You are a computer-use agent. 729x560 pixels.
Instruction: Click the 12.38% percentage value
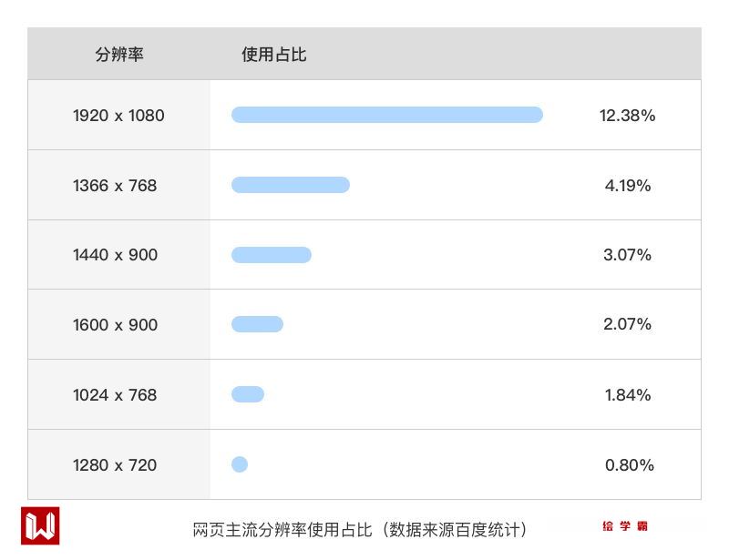pos(627,116)
